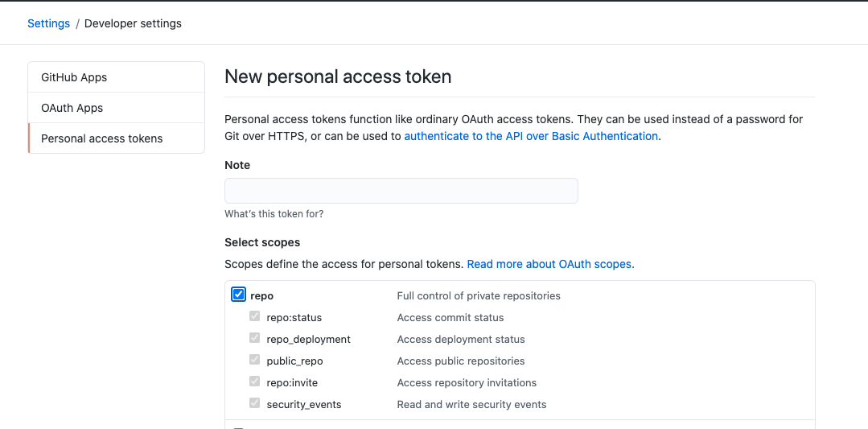The image size is (868, 429).
Task: Click the New personal access token heading
Action: [x=338, y=76]
